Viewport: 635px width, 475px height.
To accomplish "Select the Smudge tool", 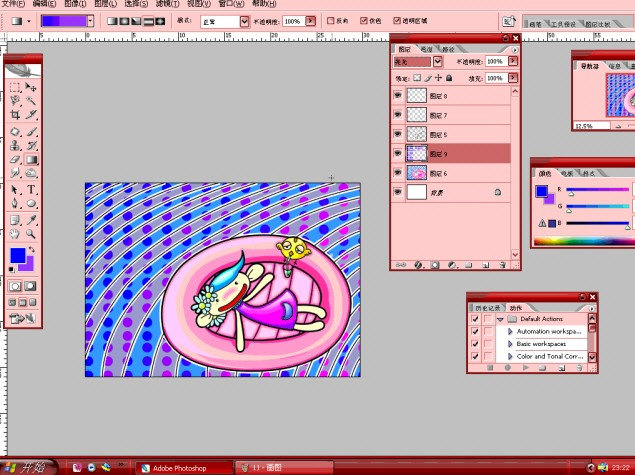I will coord(15,173).
